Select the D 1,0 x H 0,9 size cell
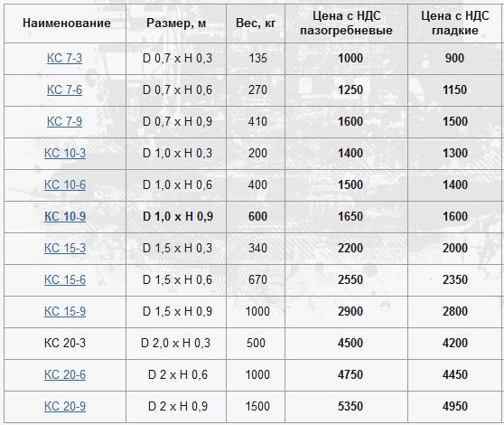 [176, 216]
